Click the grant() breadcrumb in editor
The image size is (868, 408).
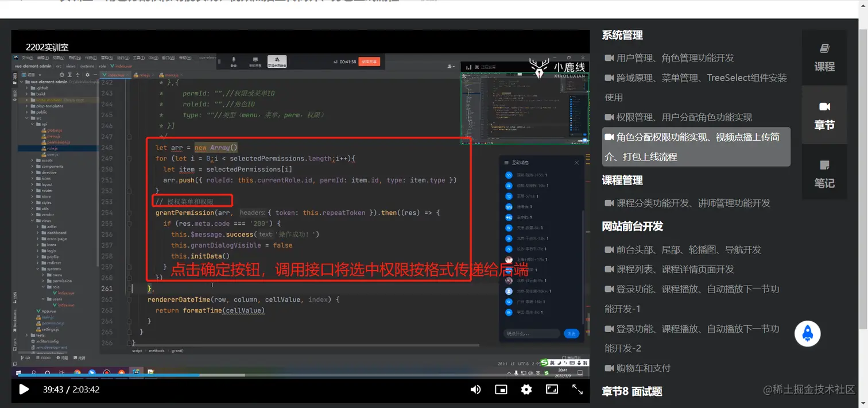pos(177,350)
